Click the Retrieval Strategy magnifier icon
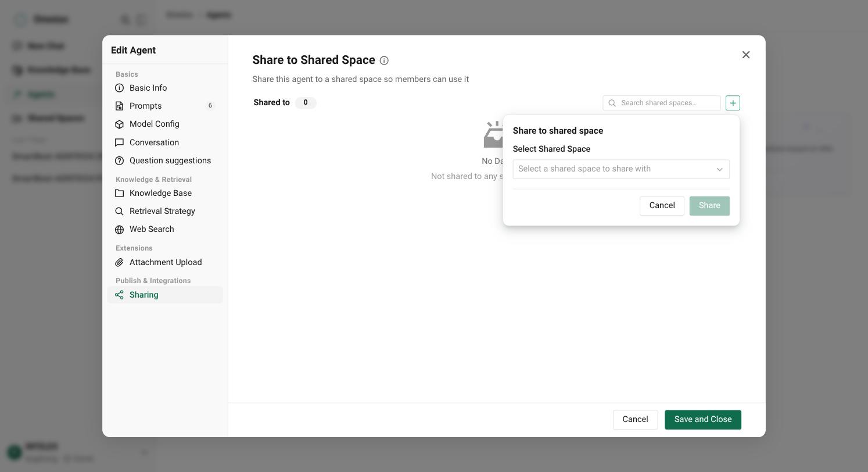Viewport: 868px width, 472px height. click(119, 211)
